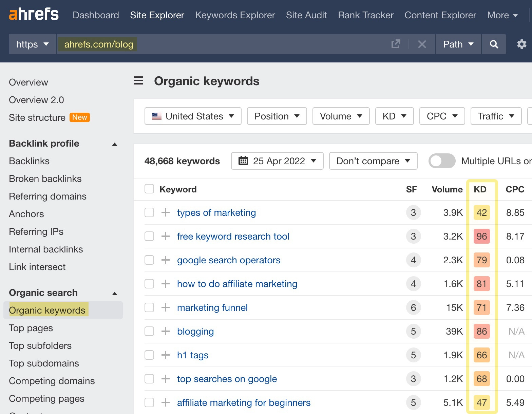Open URL in new tab icon
532x414 pixels.
tap(396, 44)
